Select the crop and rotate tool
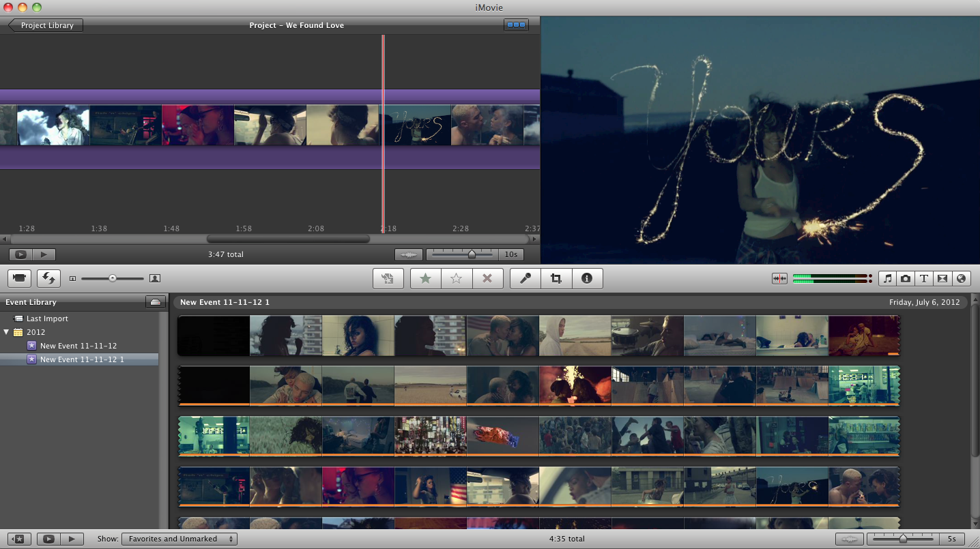The width and height of the screenshot is (980, 549). (x=556, y=278)
